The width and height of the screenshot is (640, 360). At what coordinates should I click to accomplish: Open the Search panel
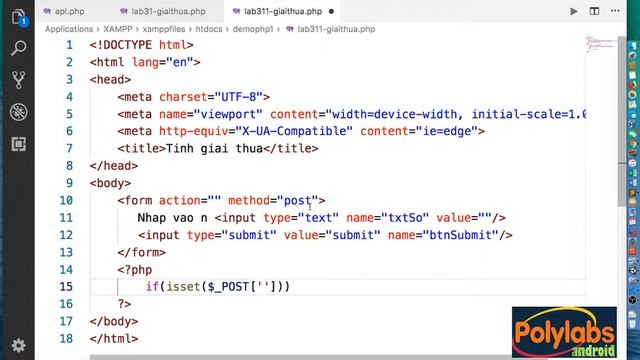point(18,48)
